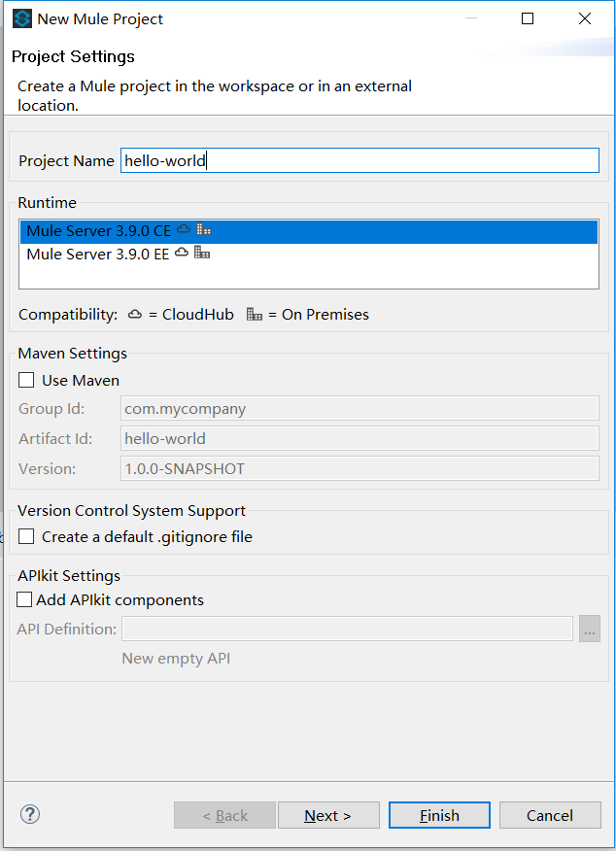This screenshot has width=616, height=851.
Task: Click the Finish button
Action: click(439, 815)
